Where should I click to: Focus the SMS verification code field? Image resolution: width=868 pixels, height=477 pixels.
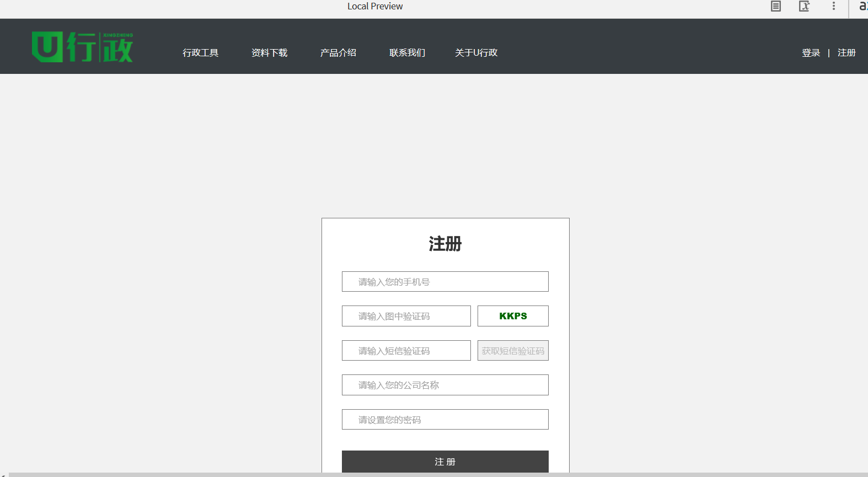[406, 351]
